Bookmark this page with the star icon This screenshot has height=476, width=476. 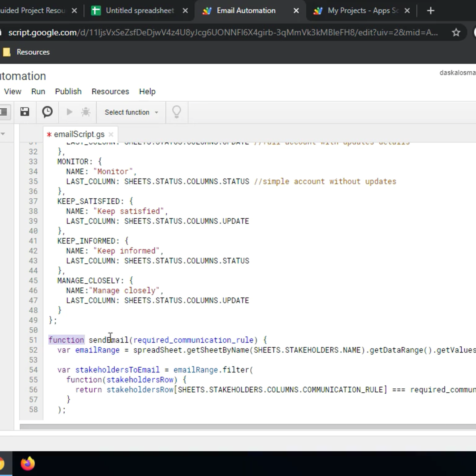click(456, 33)
